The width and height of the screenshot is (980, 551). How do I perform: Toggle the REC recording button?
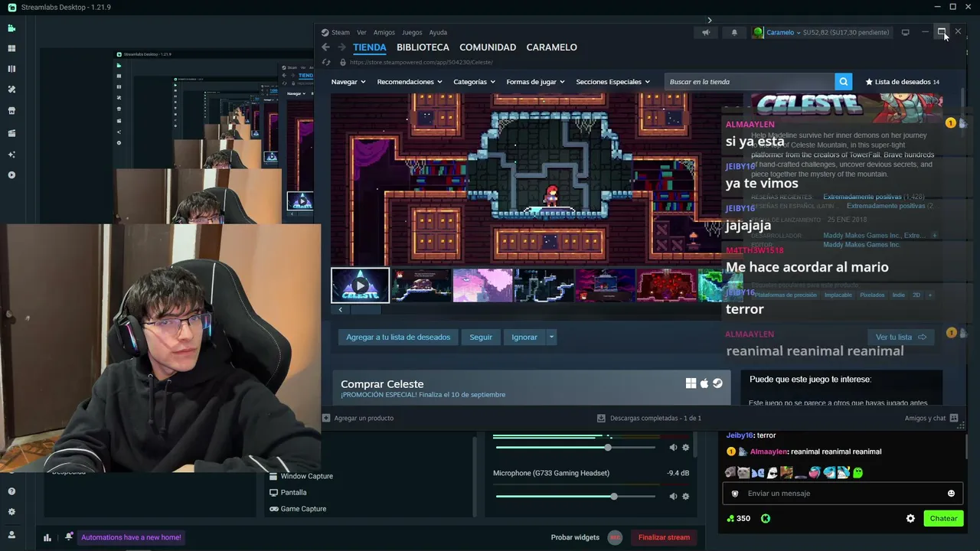click(615, 537)
